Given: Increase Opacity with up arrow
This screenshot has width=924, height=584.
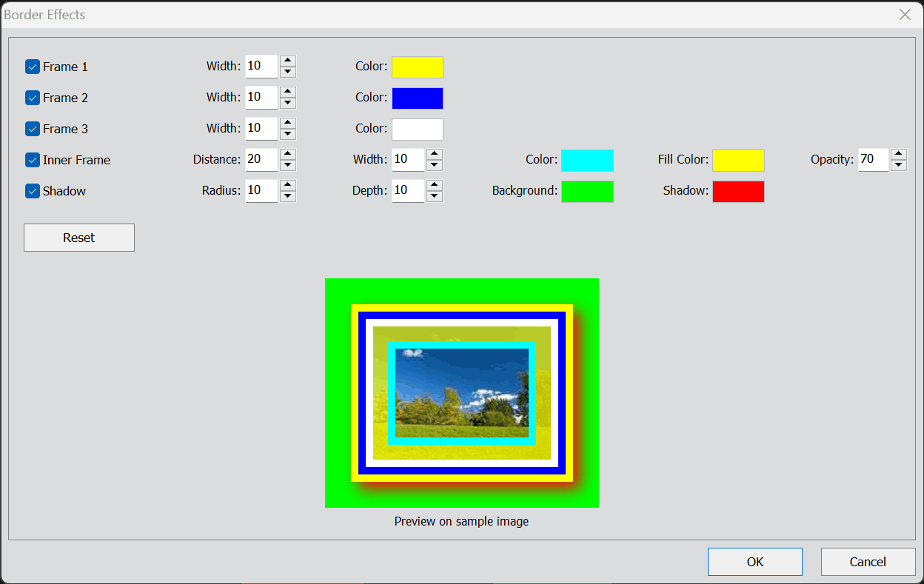Looking at the screenshot, I should (x=899, y=154).
